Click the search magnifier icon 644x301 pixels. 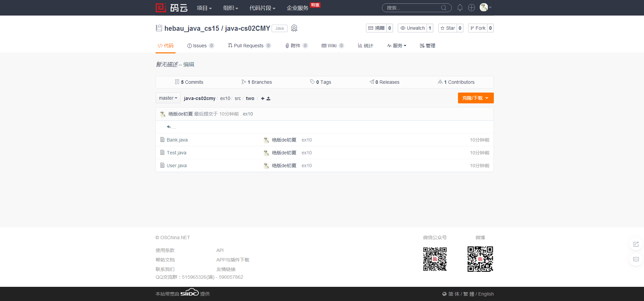click(x=444, y=8)
